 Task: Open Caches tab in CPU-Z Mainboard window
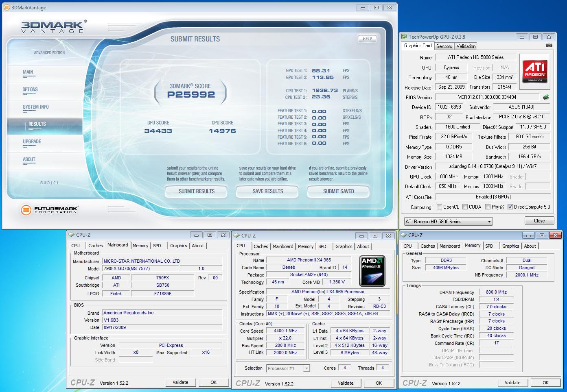point(96,246)
